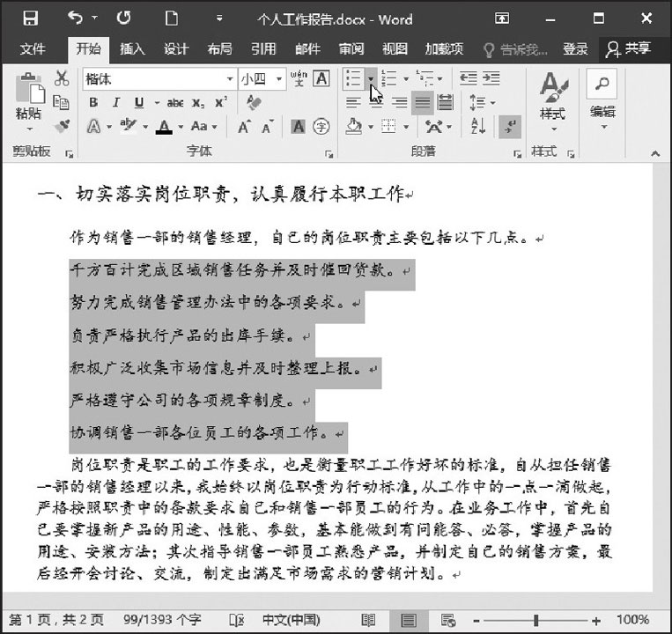Click the Increase Indent icon
672x634 pixels.
[x=490, y=79]
